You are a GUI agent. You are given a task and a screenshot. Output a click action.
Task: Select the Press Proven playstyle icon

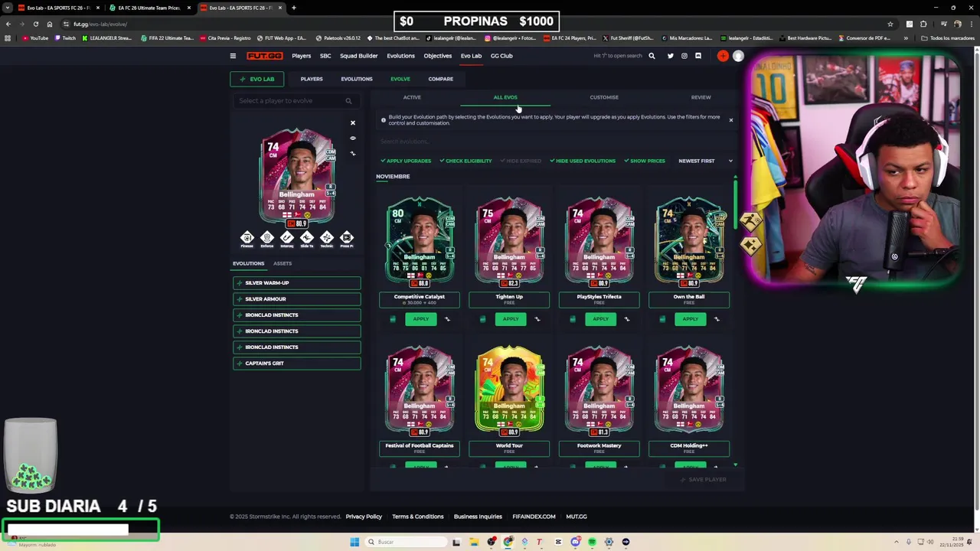(x=346, y=238)
